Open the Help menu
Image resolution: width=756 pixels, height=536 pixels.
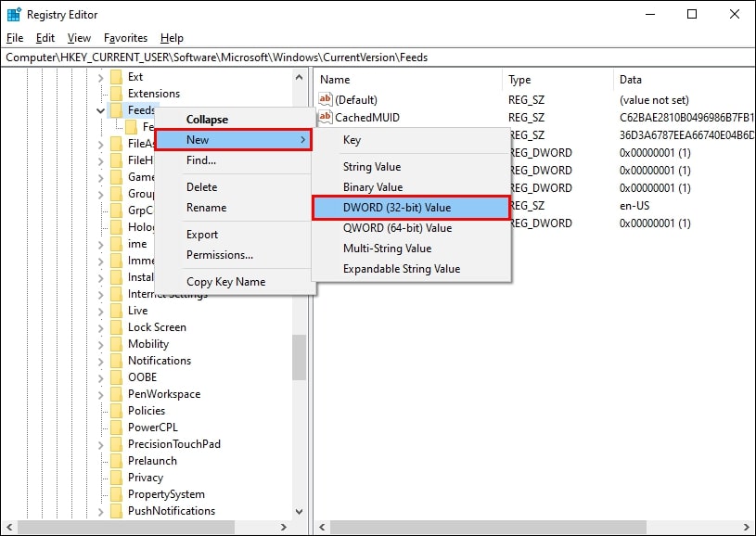click(172, 38)
